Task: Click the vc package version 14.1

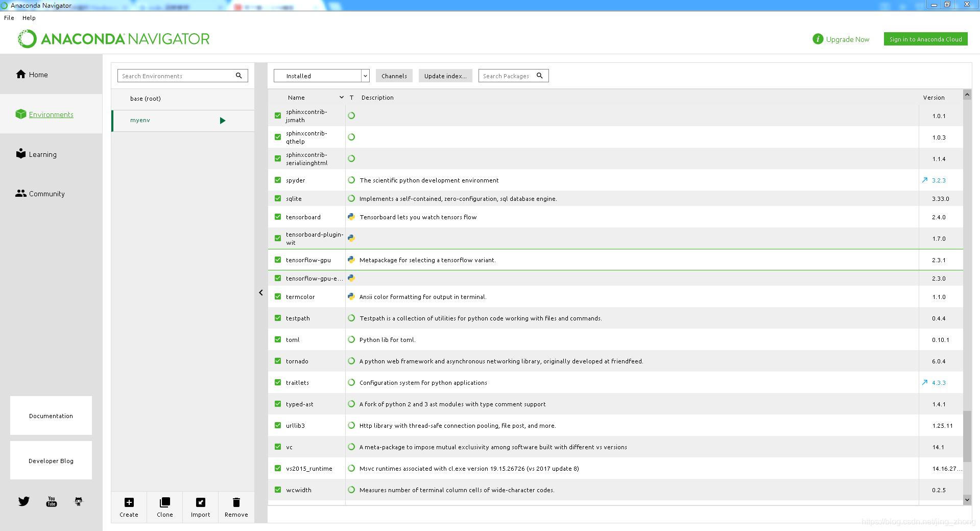Action: click(x=938, y=447)
